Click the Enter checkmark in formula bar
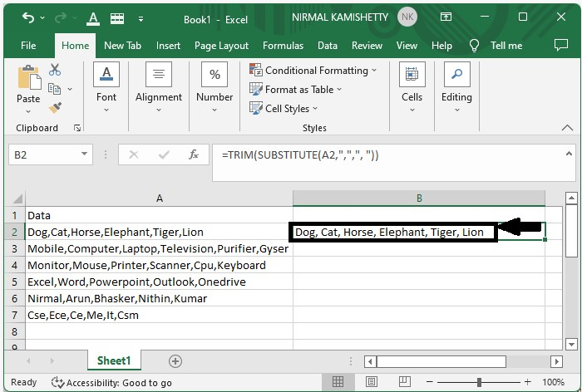The width and height of the screenshot is (582, 392). (164, 154)
